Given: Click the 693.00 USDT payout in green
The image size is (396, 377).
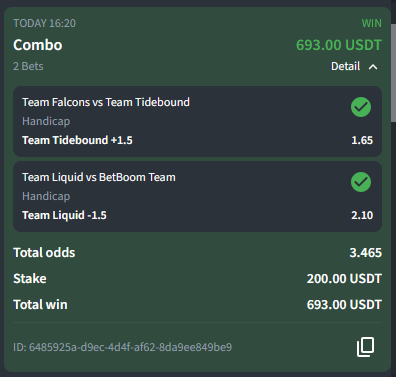Looking at the screenshot, I should (x=339, y=45).
